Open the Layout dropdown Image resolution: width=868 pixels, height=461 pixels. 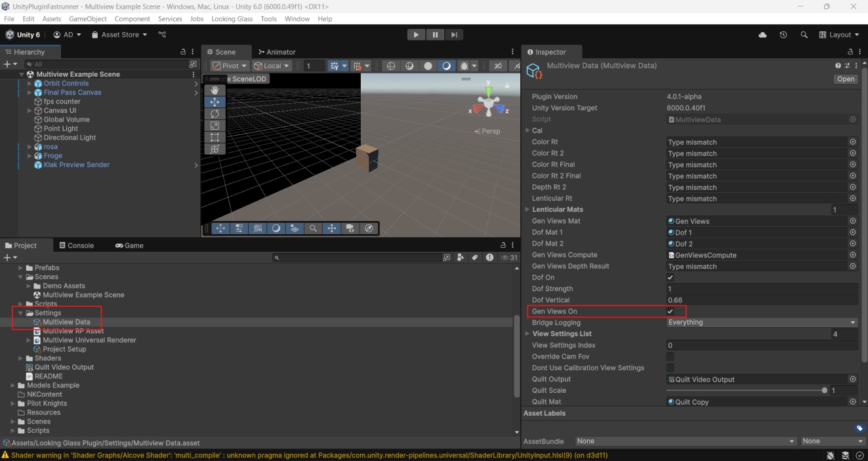point(839,35)
